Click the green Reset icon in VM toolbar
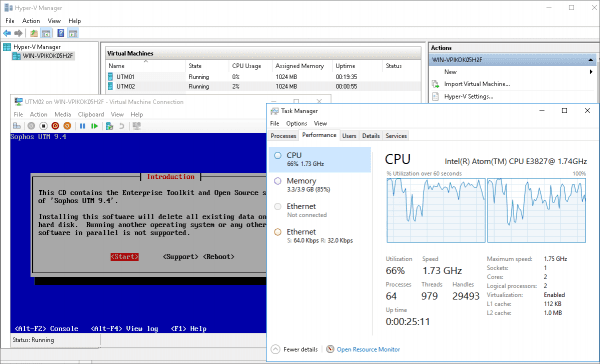Screen dimensions: 600x364 (94, 126)
